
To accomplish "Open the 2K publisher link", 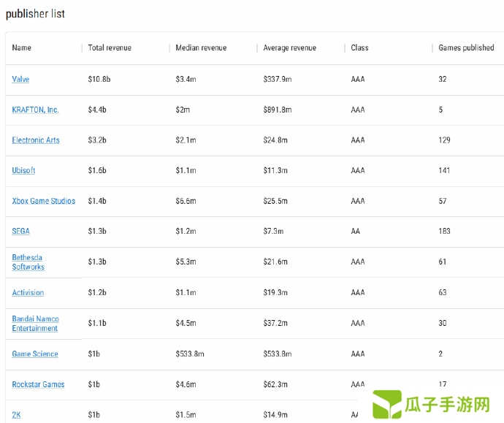I will tap(16, 415).
